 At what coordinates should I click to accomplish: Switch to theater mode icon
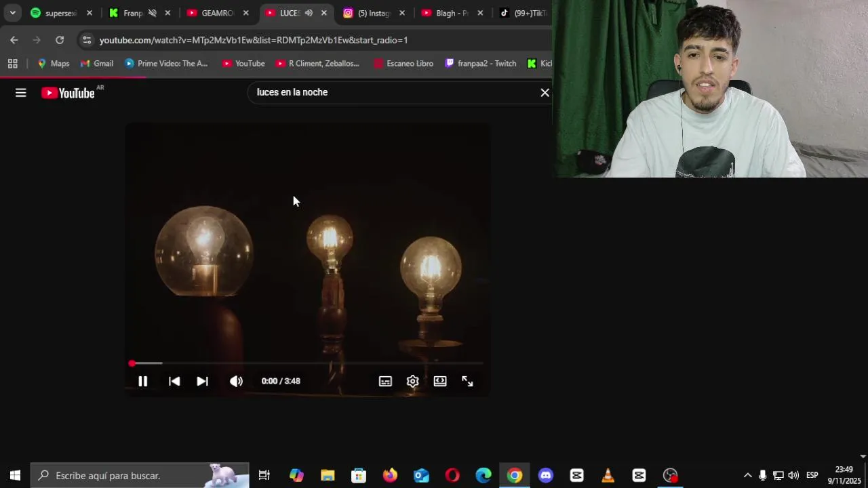pos(440,381)
